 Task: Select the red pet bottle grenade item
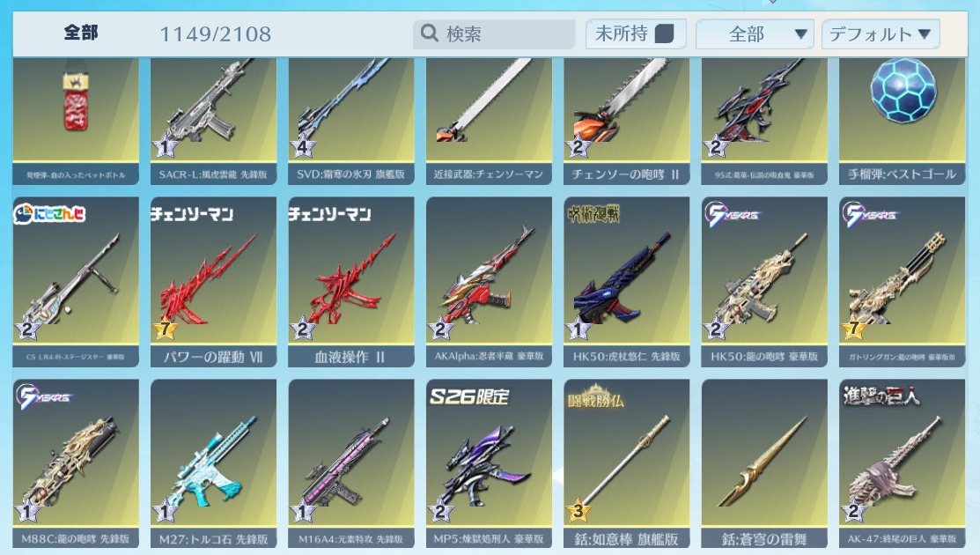tap(76, 122)
